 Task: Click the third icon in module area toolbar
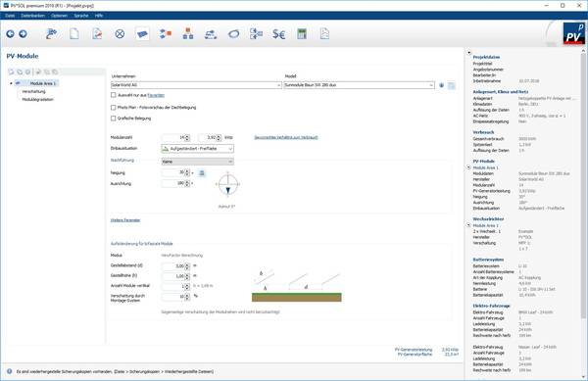(27, 71)
